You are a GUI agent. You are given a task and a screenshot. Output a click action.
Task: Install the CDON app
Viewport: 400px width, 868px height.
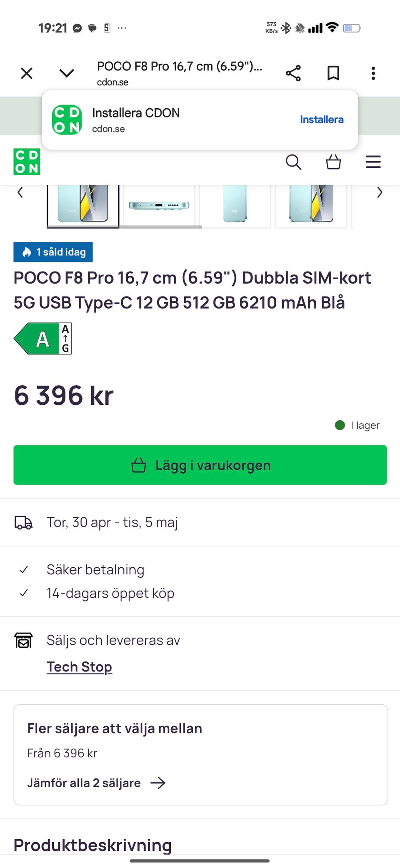click(322, 120)
